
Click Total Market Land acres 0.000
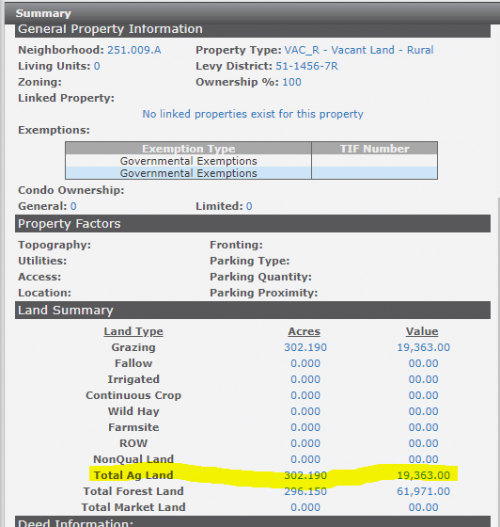(x=305, y=508)
